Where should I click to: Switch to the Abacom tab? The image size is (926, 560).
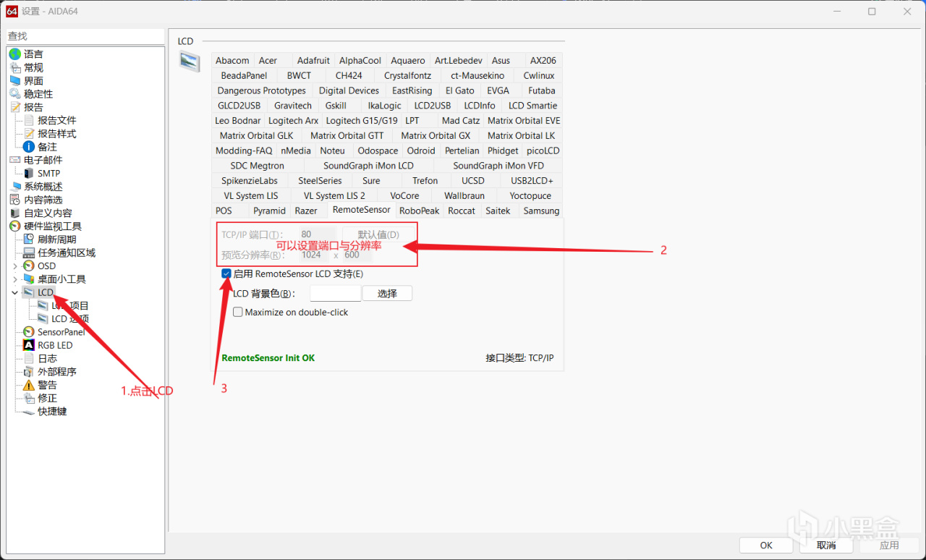click(232, 61)
